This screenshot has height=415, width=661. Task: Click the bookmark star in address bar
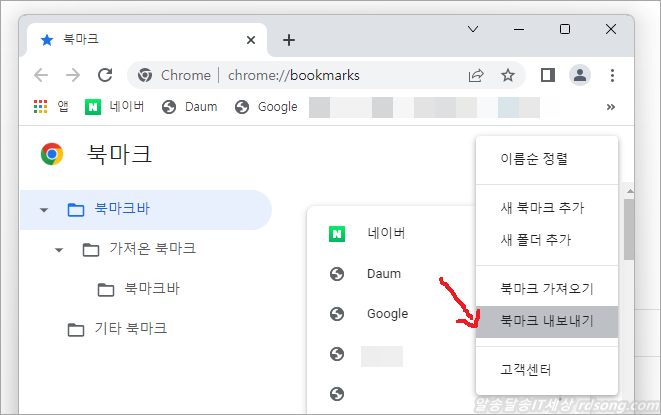(x=507, y=75)
